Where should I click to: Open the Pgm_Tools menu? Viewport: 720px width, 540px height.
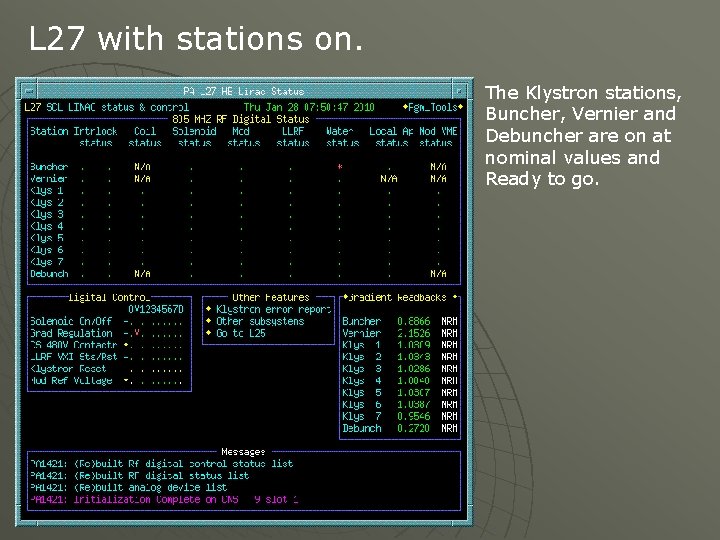[433, 107]
